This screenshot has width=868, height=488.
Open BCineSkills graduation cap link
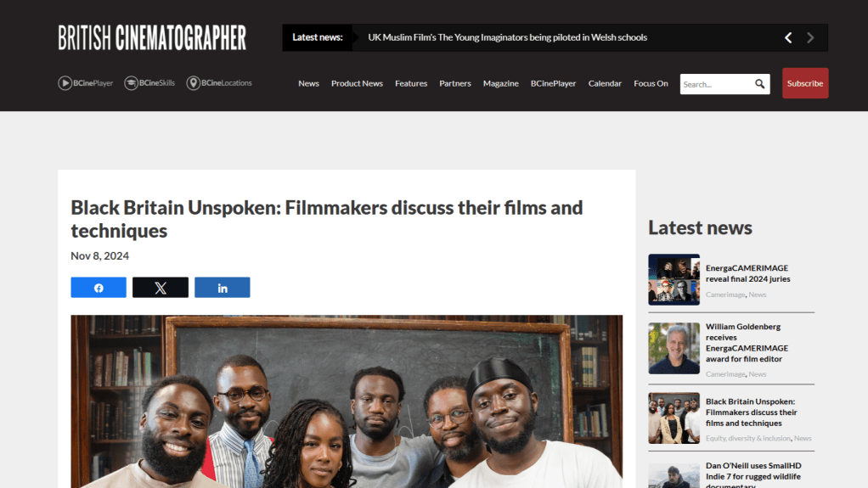[149, 83]
